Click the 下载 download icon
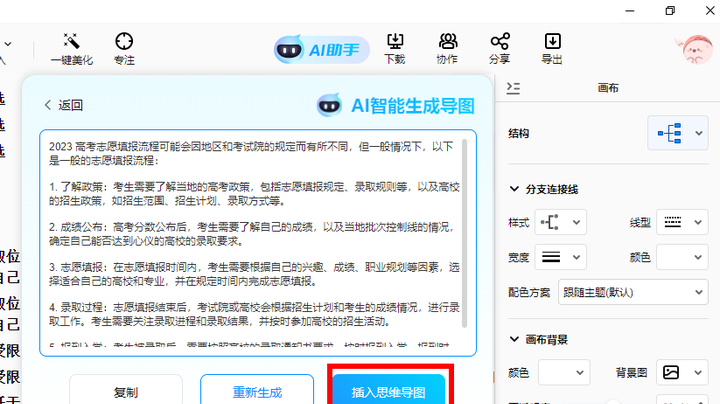 pyautogui.click(x=395, y=41)
